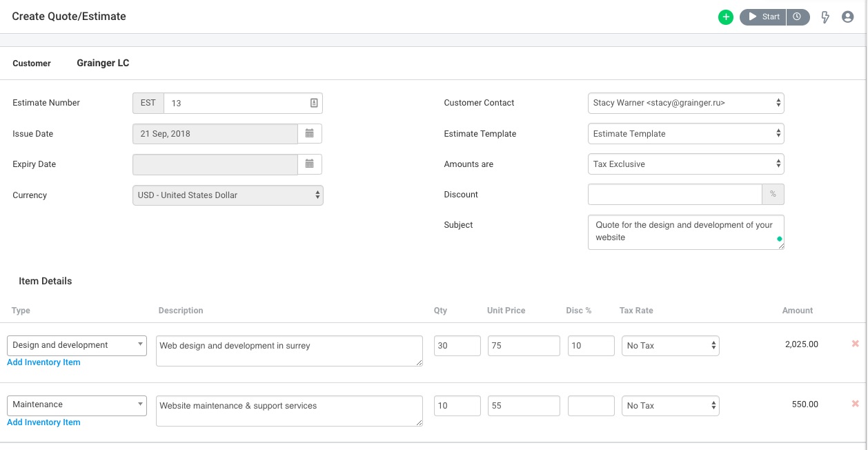Click the Unit Price field showing 75
The height and width of the screenshot is (450, 868).
click(524, 346)
